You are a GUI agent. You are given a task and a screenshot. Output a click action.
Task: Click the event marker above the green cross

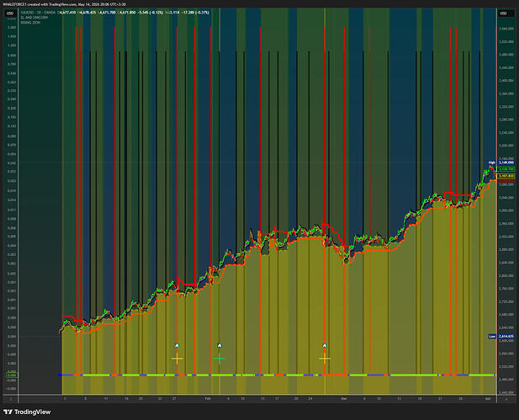[219, 346]
